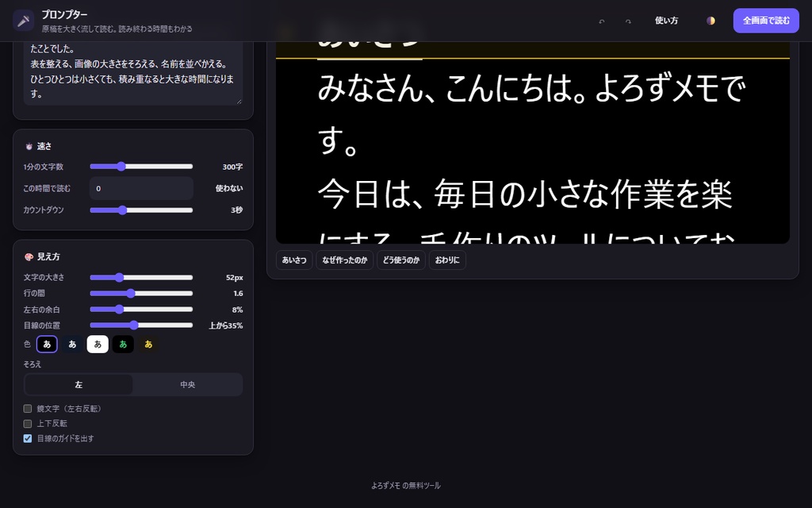Toggle the light/dark theme icon
The width and height of the screenshot is (812, 508).
tap(710, 21)
